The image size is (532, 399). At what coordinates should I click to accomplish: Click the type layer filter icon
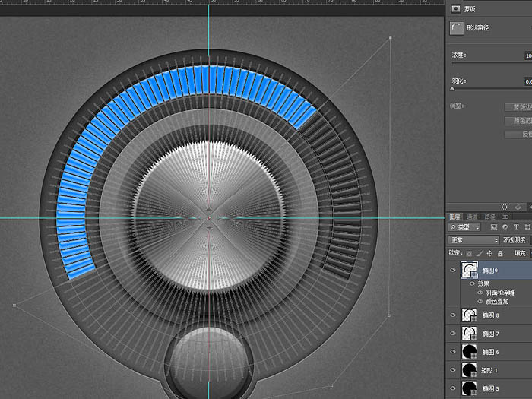pyautogui.click(x=516, y=227)
